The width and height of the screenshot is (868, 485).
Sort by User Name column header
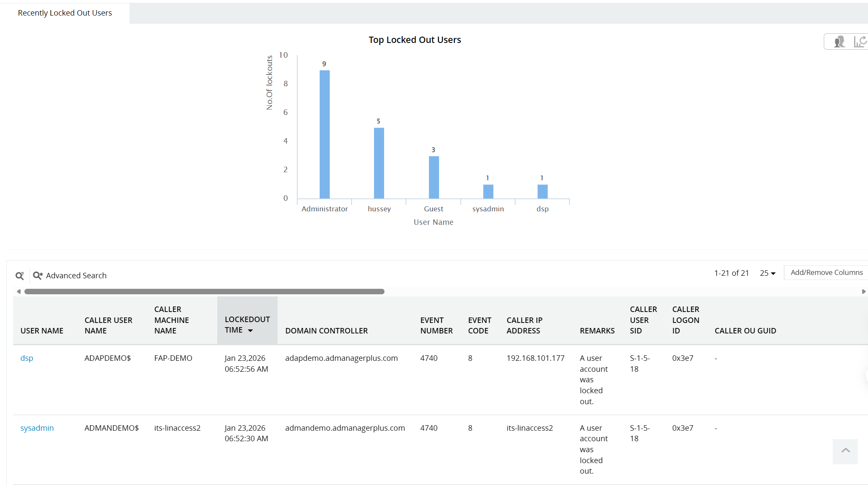tap(42, 331)
